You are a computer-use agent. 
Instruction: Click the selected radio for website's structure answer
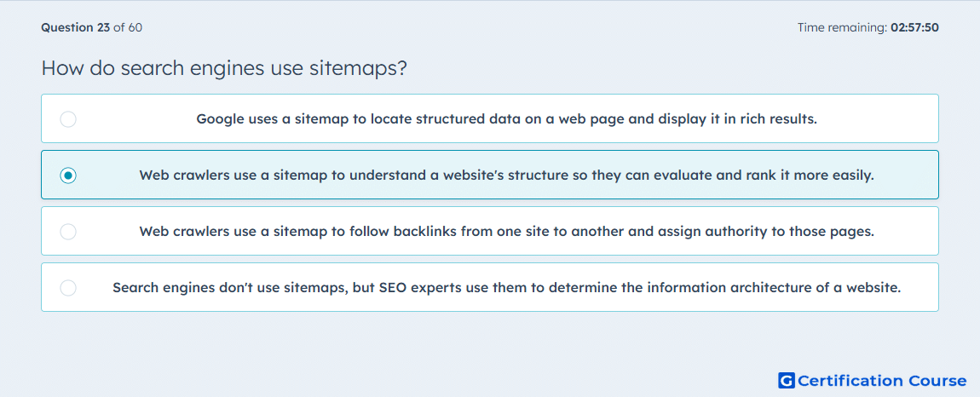pos(68,175)
